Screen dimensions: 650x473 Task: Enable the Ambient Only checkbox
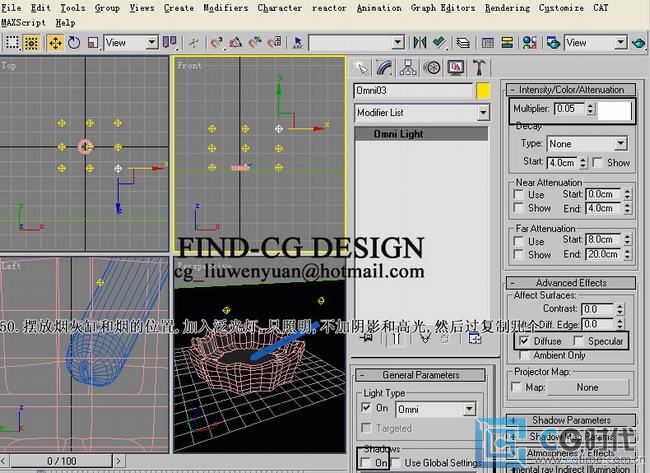tap(524, 355)
